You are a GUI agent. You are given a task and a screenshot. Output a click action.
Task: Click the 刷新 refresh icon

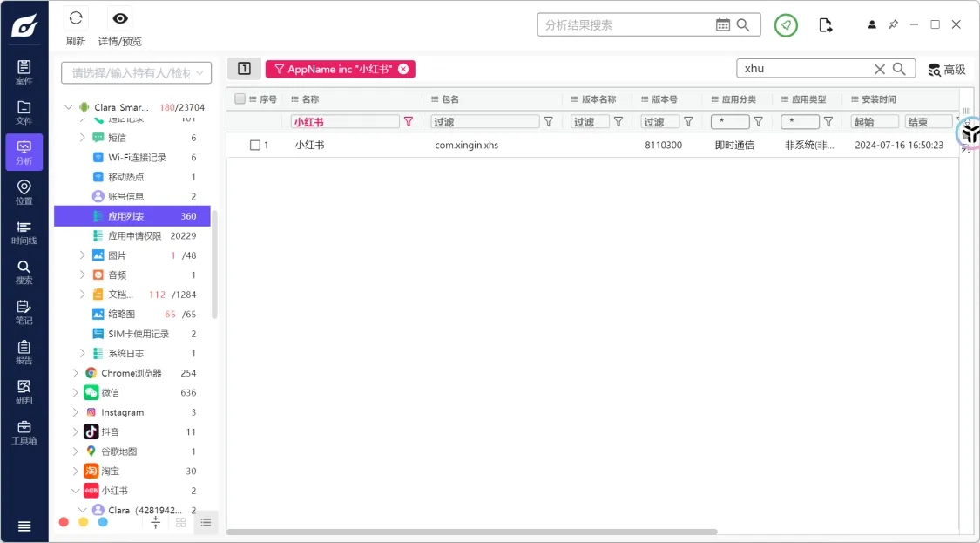click(76, 18)
